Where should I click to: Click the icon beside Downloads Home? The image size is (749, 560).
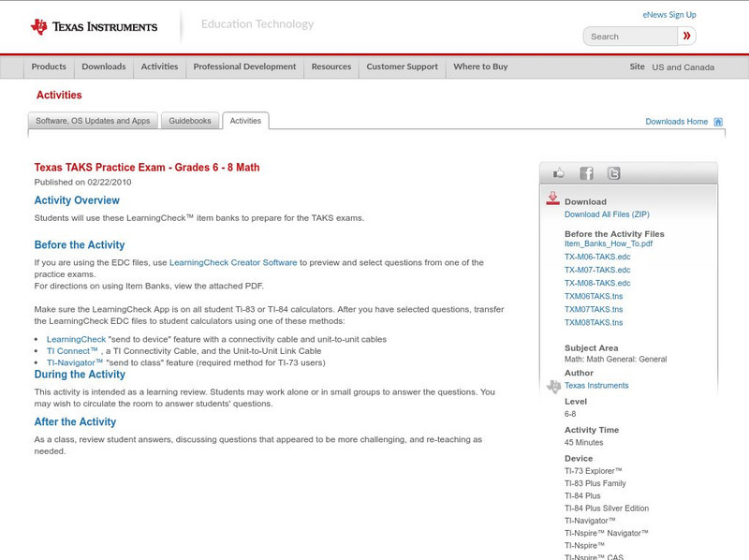718,121
